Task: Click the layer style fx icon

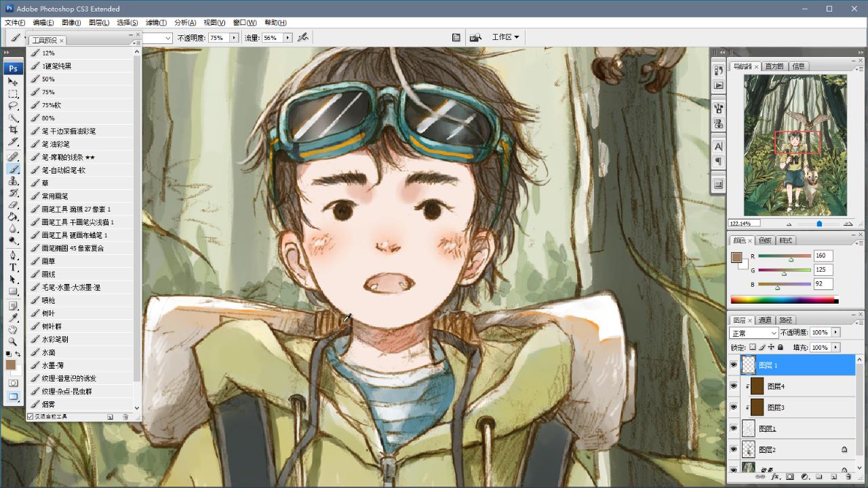Action: click(775, 477)
